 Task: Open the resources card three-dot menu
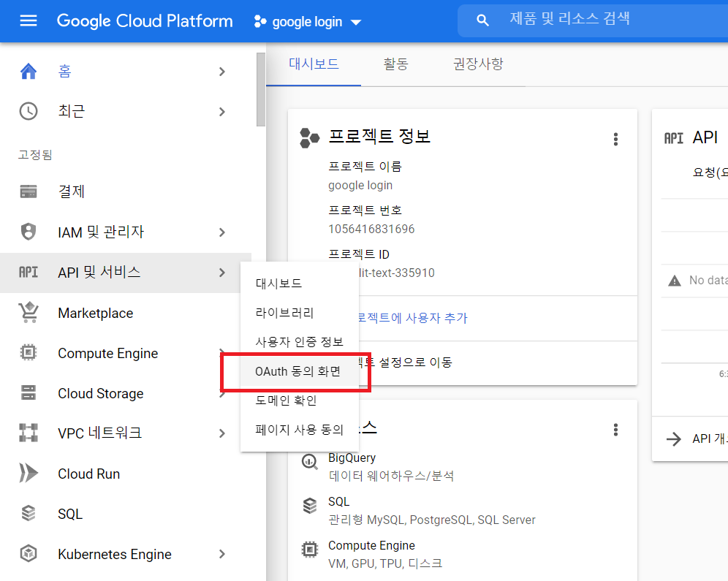615,430
